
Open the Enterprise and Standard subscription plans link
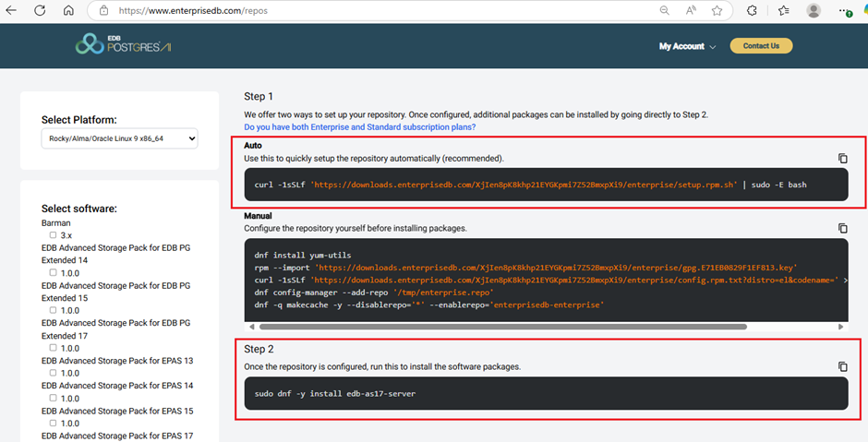click(360, 127)
